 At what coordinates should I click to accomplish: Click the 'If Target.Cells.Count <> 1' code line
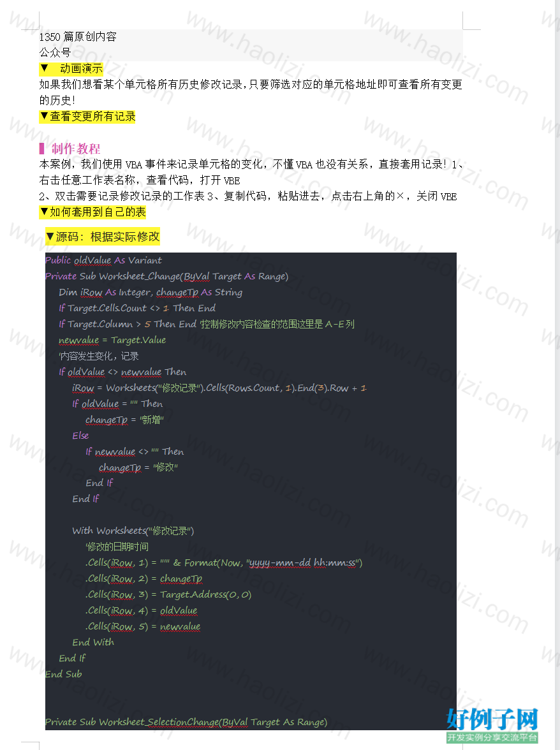tap(137, 309)
